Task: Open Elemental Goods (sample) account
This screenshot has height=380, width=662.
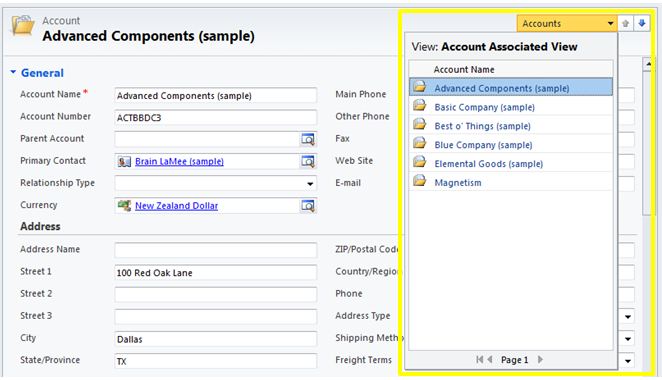Action: 488,164
